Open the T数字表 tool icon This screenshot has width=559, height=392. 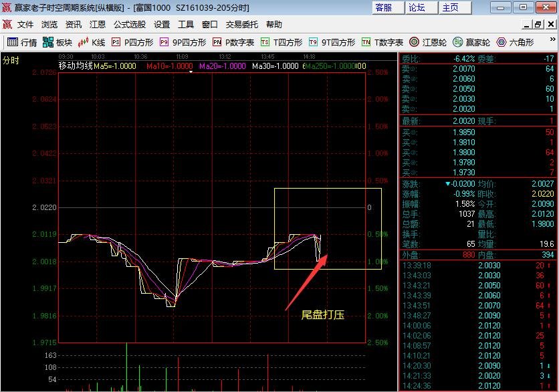coord(366,42)
